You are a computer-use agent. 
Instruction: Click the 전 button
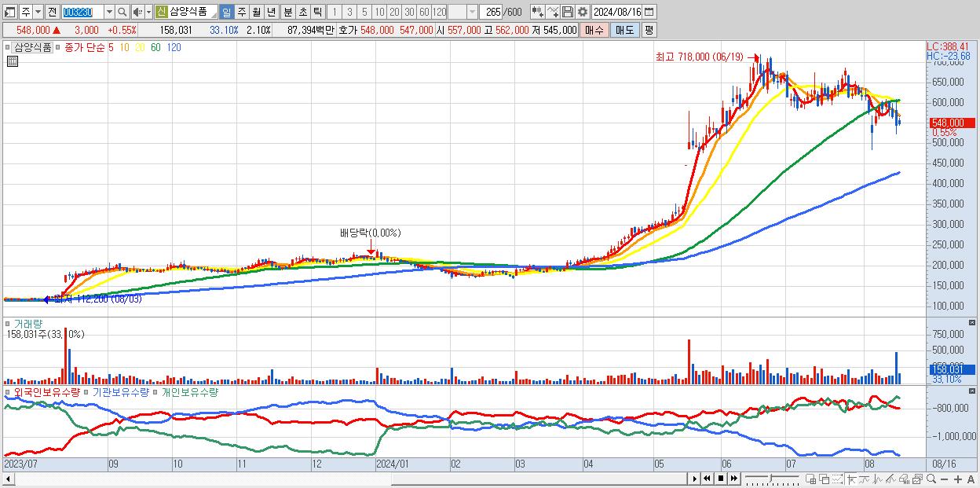pyautogui.click(x=53, y=12)
